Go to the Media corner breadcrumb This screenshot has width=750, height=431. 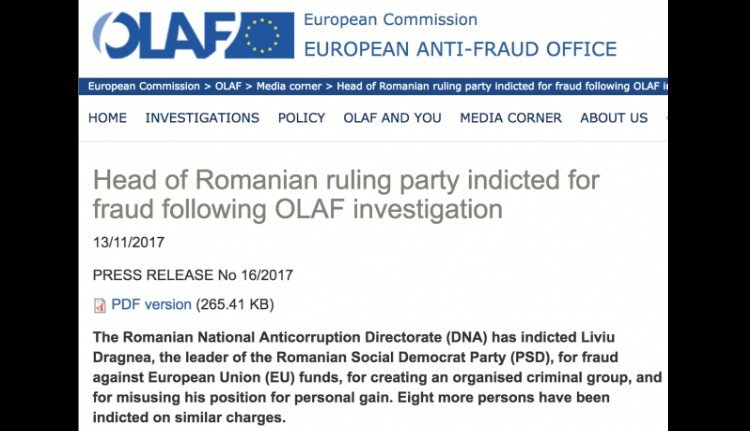click(291, 86)
